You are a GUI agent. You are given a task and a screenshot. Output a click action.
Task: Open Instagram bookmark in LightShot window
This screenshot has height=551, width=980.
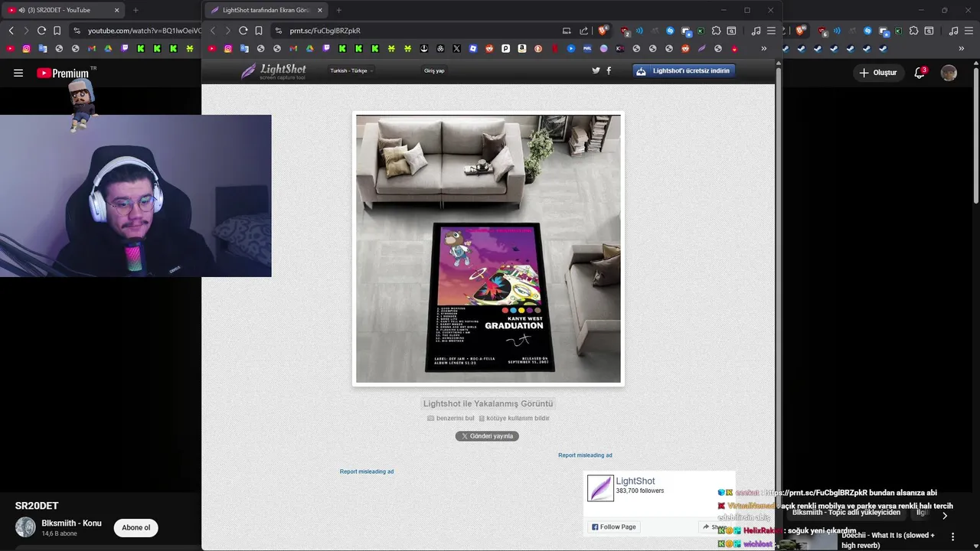coord(228,48)
